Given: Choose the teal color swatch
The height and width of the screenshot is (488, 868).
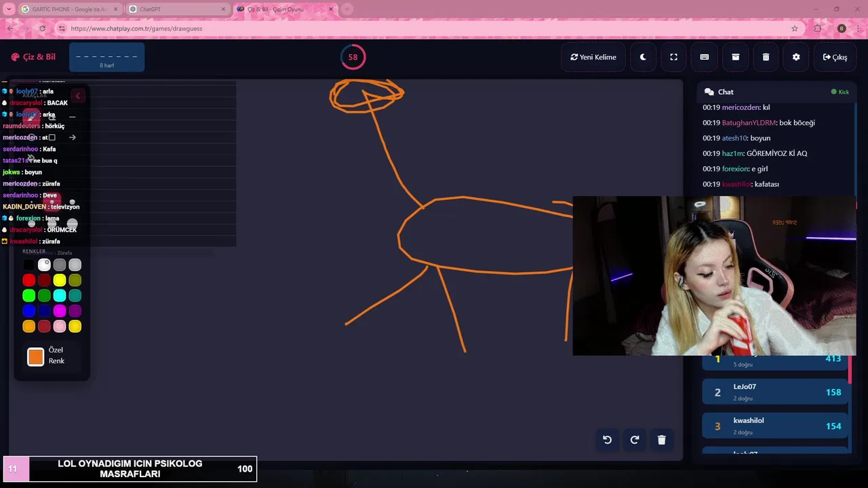Looking at the screenshot, I should pyautogui.click(x=75, y=296).
